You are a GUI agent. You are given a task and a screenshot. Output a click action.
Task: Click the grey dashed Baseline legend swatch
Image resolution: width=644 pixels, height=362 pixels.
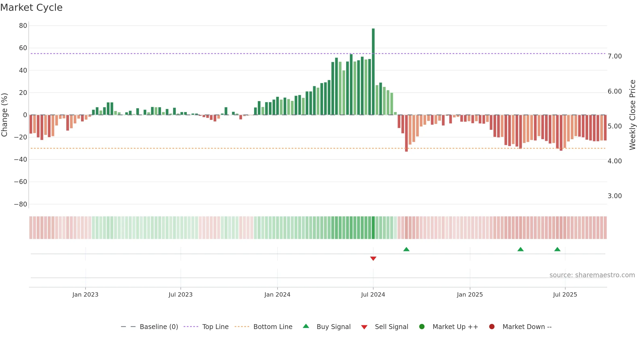pyautogui.click(x=128, y=327)
